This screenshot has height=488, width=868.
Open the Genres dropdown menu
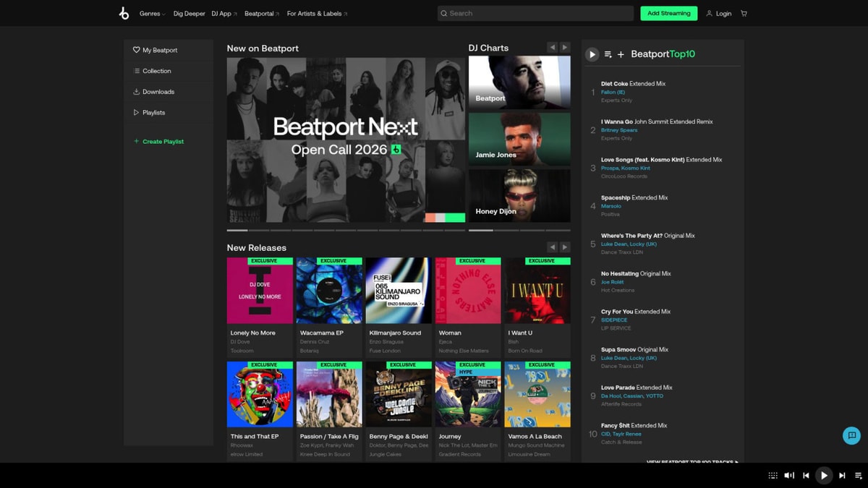click(x=152, y=13)
